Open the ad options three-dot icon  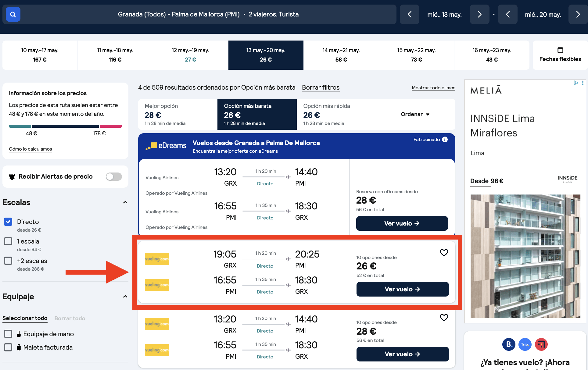pyautogui.click(x=583, y=83)
